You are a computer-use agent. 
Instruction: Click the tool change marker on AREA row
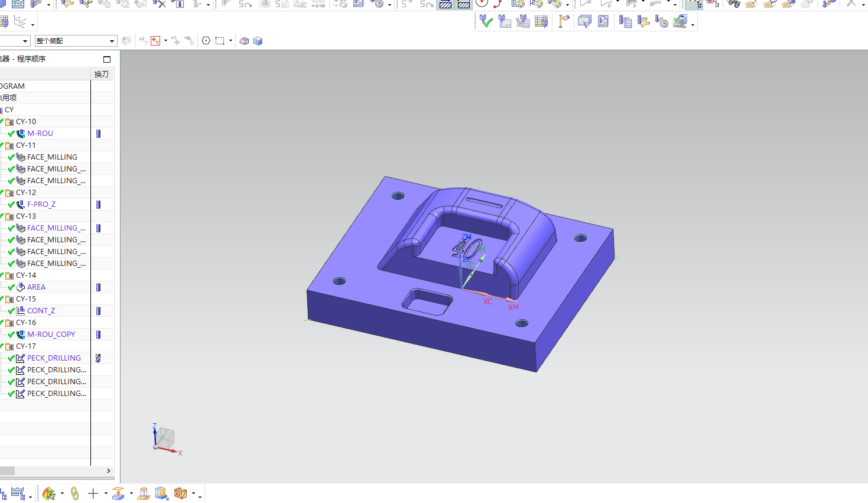coord(99,287)
